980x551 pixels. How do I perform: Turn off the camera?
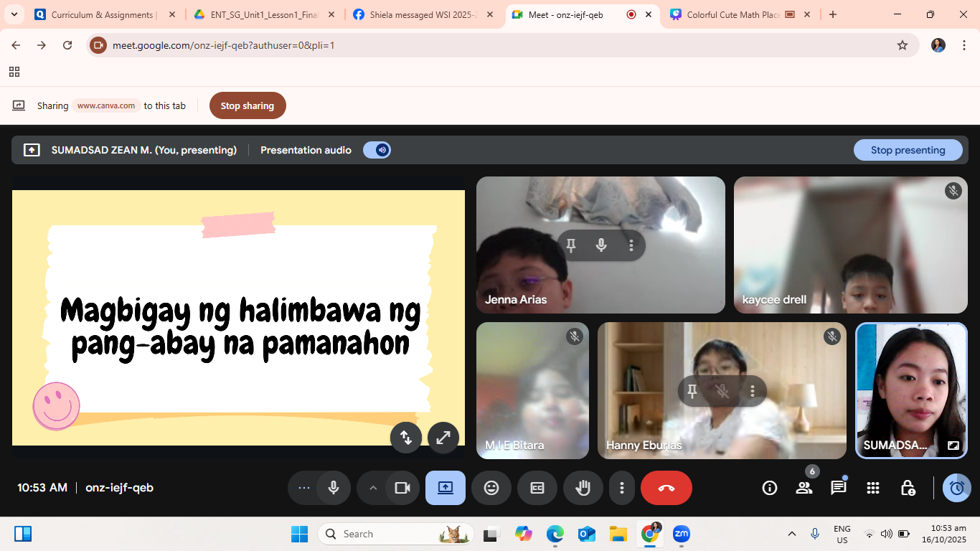tap(402, 488)
